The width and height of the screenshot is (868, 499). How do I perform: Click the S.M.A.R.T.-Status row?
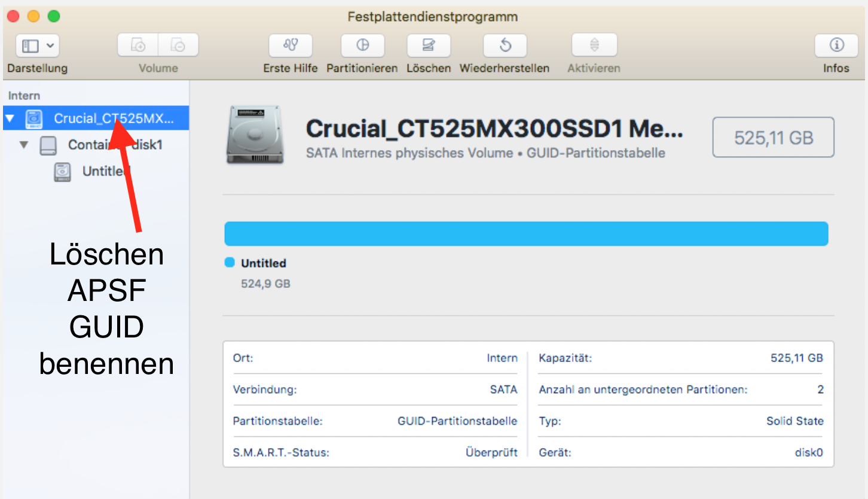coord(375,452)
